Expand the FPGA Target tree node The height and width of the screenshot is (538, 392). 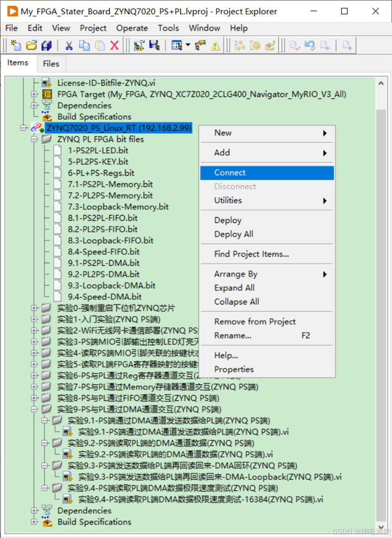[34, 94]
